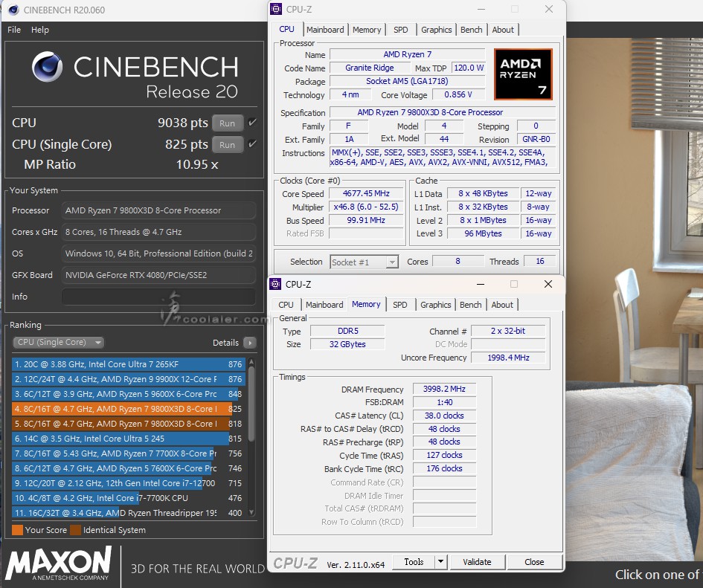This screenshot has width=703, height=588.
Task: Minimize the lower CPU-Z window
Action: pos(480,284)
